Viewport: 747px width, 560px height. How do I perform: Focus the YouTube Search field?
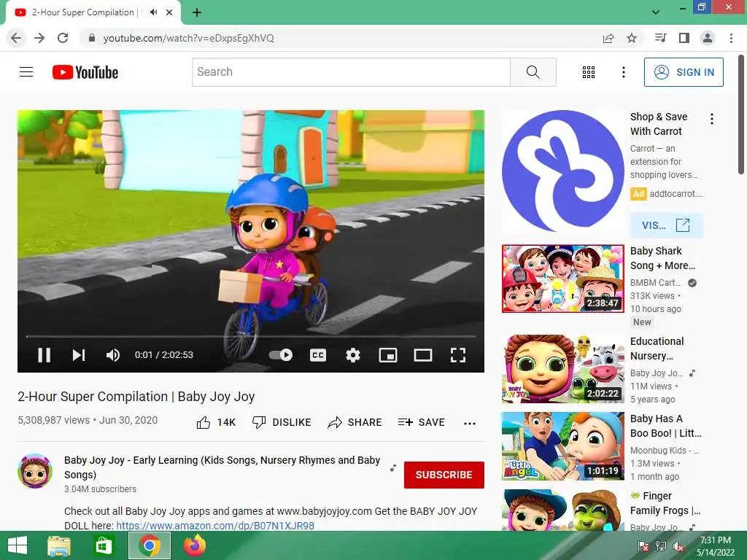tap(351, 72)
